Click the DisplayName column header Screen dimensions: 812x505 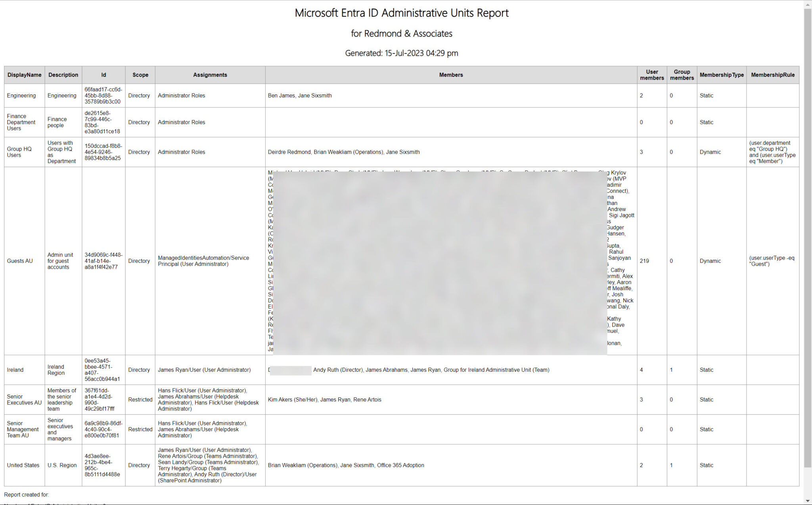click(24, 75)
